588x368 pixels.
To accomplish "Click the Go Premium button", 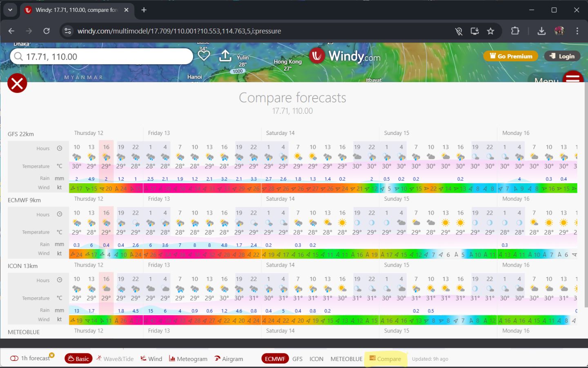I will (510, 56).
